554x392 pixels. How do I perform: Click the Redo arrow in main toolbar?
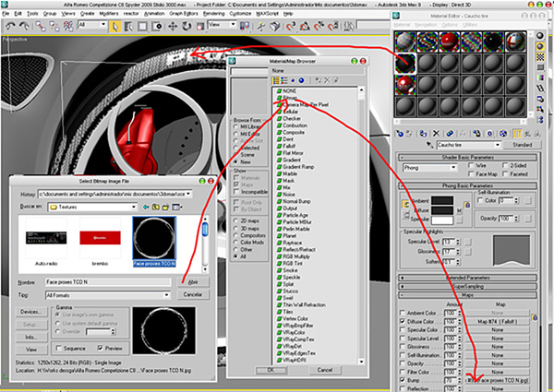point(24,26)
